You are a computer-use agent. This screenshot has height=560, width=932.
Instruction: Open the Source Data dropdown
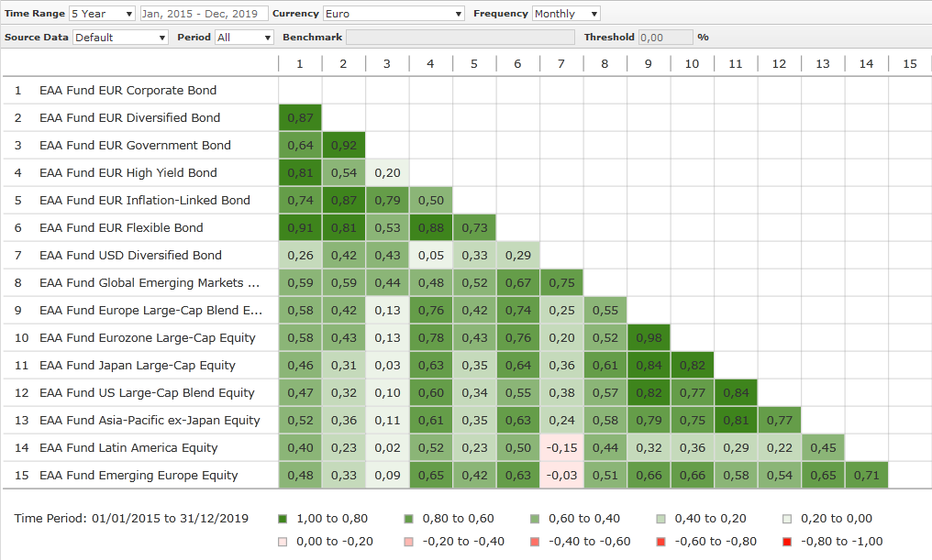tap(120, 38)
